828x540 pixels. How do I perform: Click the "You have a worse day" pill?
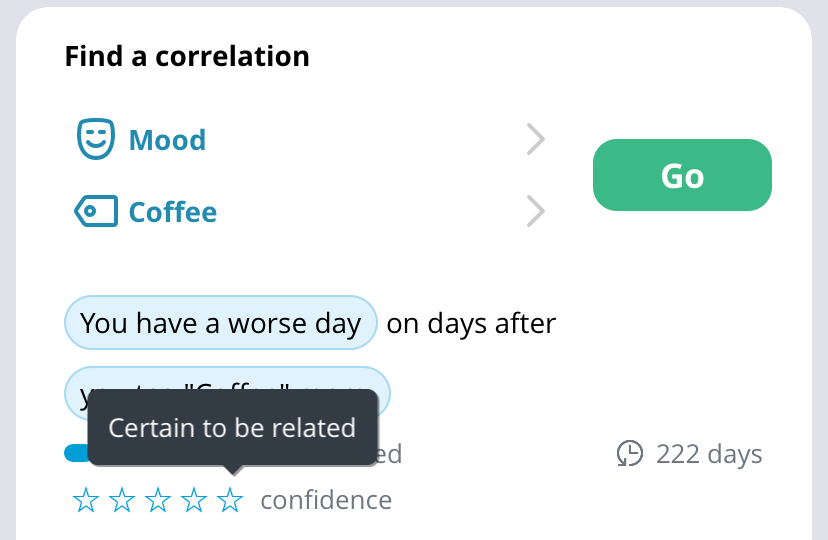pyautogui.click(x=221, y=323)
